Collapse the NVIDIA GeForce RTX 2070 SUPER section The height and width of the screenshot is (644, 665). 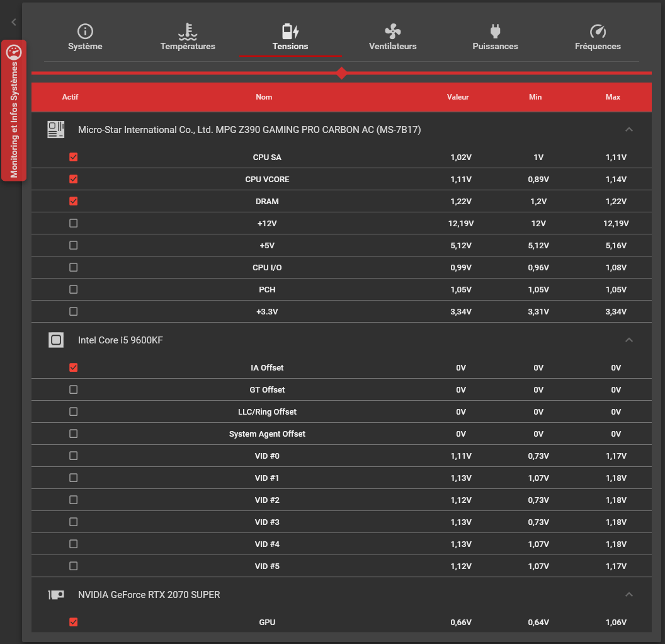pyautogui.click(x=629, y=594)
